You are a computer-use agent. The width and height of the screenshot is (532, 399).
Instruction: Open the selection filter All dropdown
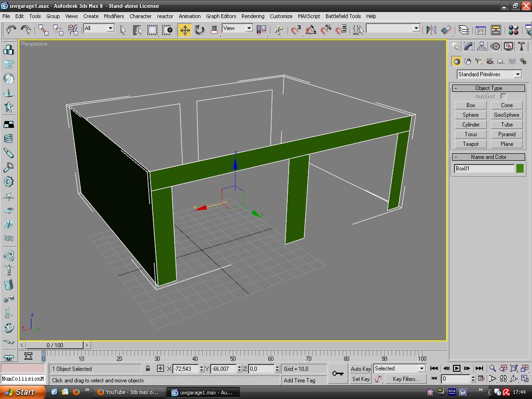(110, 28)
